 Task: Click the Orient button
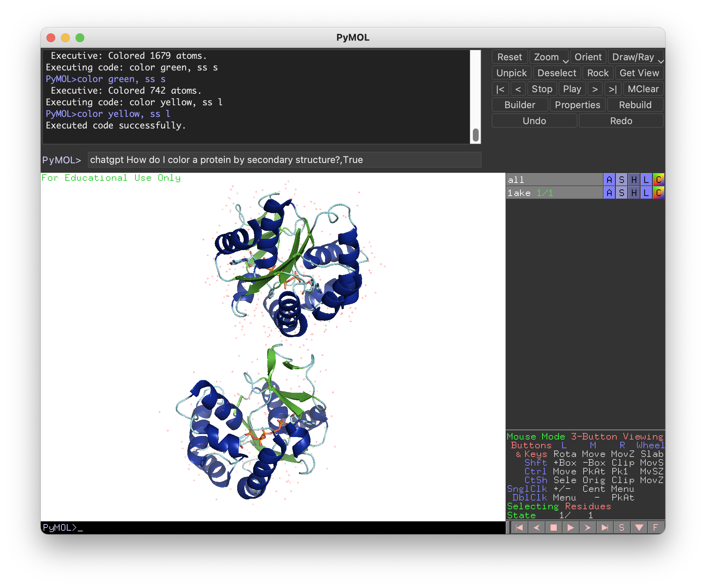(588, 57)
